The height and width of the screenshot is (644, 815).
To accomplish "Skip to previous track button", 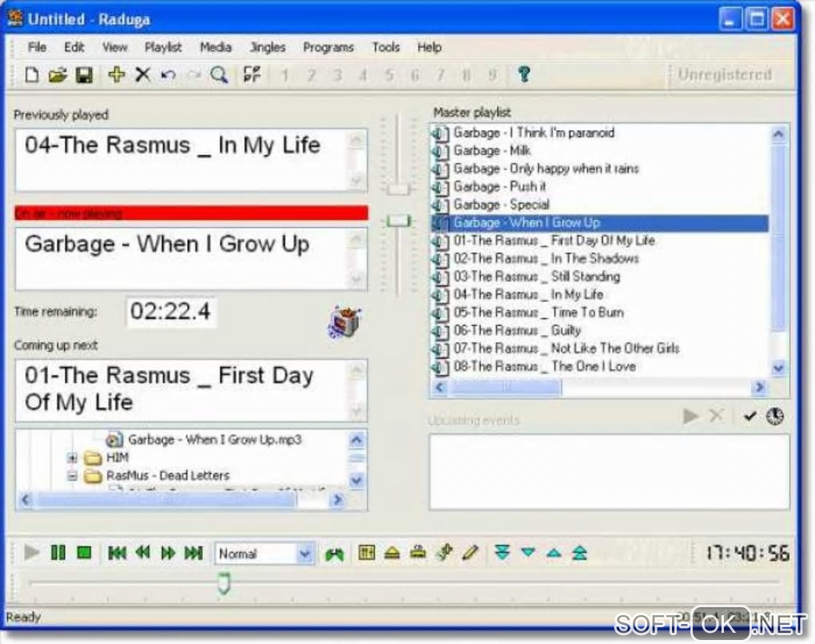I will (117, 553).
